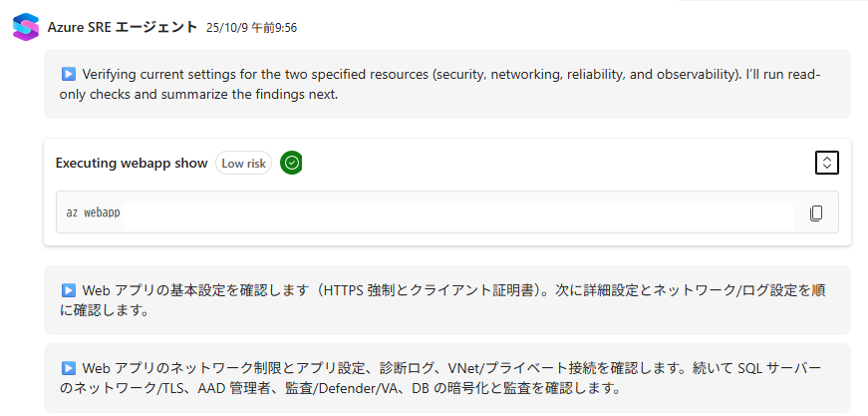Copy the az webapp command
This screenshot has width=868, height=416.
click(x=816, y=213)
